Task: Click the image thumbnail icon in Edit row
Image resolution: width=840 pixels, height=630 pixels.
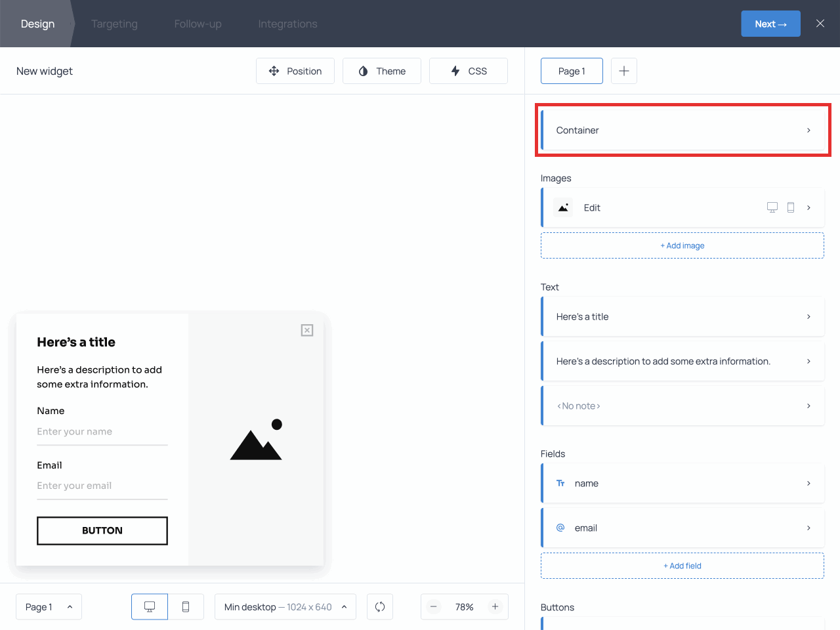Action: (563, 207)
